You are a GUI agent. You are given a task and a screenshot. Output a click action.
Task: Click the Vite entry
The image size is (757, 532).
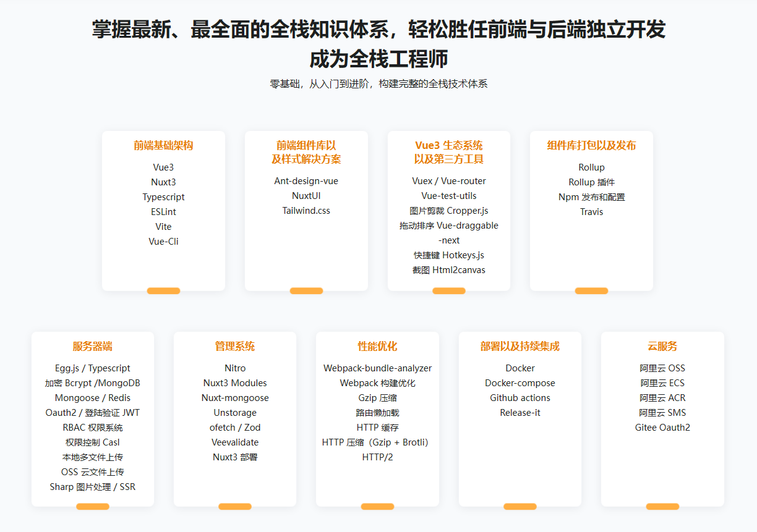163,227
